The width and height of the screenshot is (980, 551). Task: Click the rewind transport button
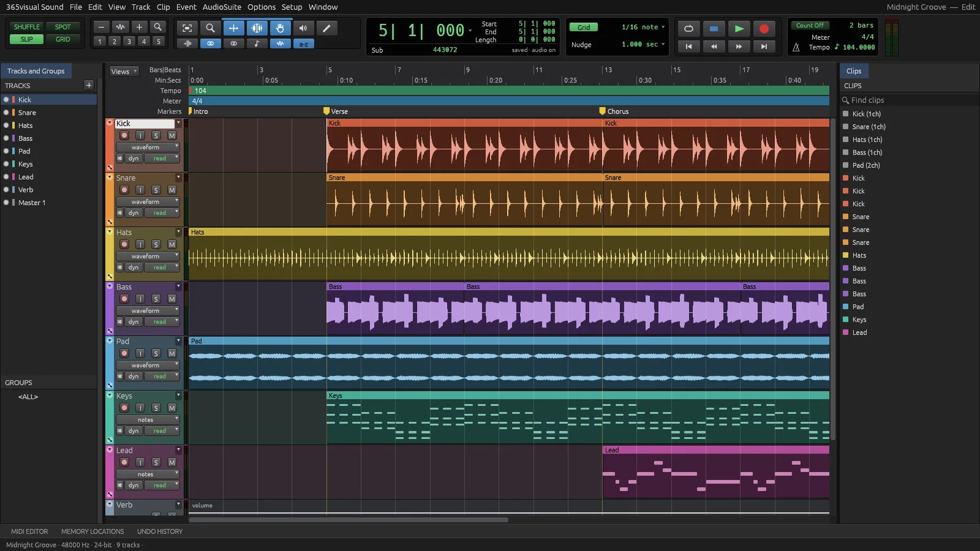pyautogui.click(x=714, y=46)
